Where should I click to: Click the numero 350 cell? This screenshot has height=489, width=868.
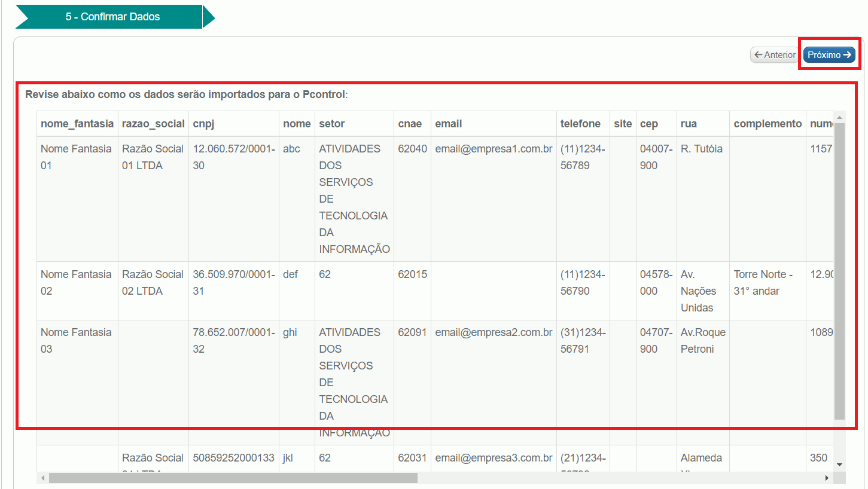tap(820, 458)
